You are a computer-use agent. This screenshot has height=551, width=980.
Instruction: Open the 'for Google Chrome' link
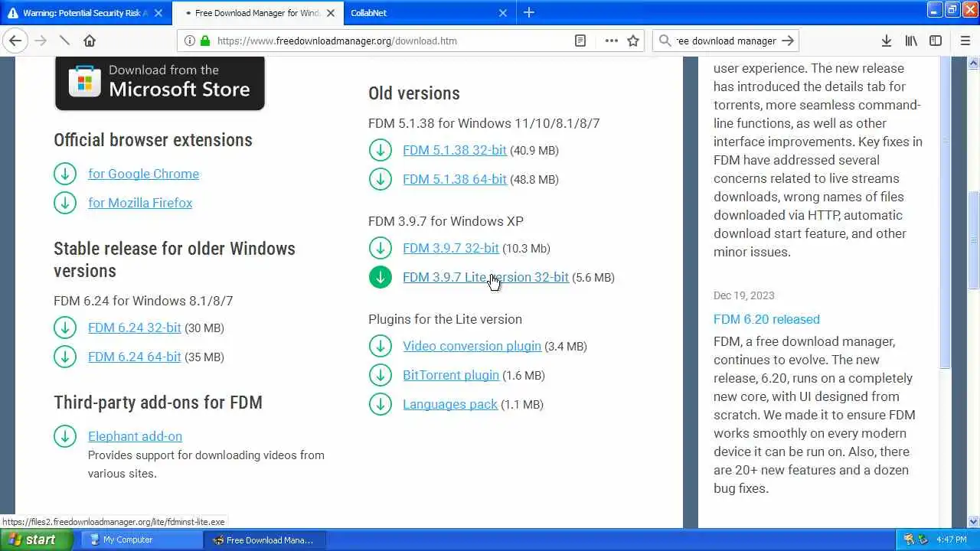point(143,174)
